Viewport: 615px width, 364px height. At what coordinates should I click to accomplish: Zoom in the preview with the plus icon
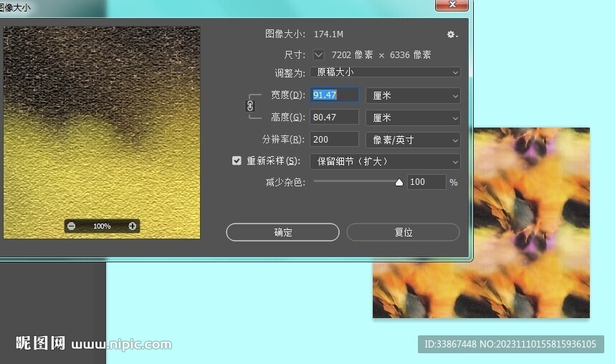pos(132,226)
